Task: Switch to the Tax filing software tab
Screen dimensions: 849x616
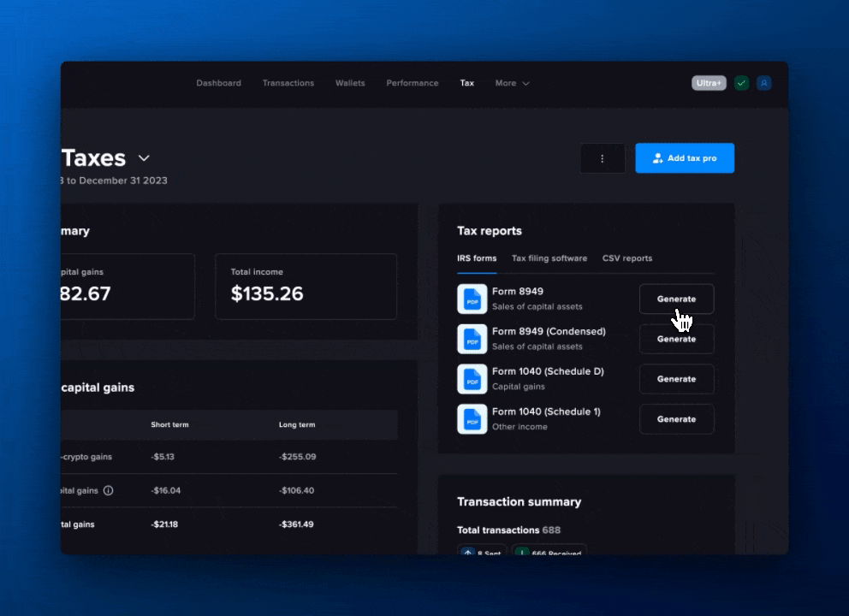Action: [549, 258]
